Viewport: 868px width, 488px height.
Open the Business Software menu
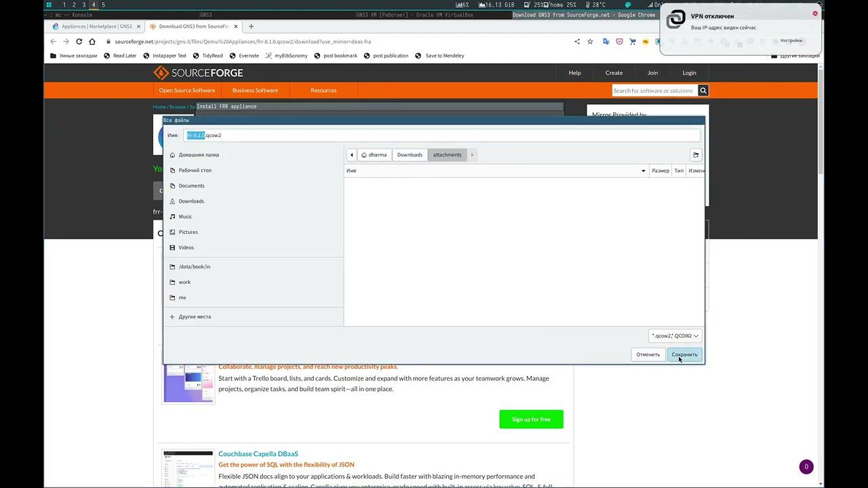click(x=255, y=90)
